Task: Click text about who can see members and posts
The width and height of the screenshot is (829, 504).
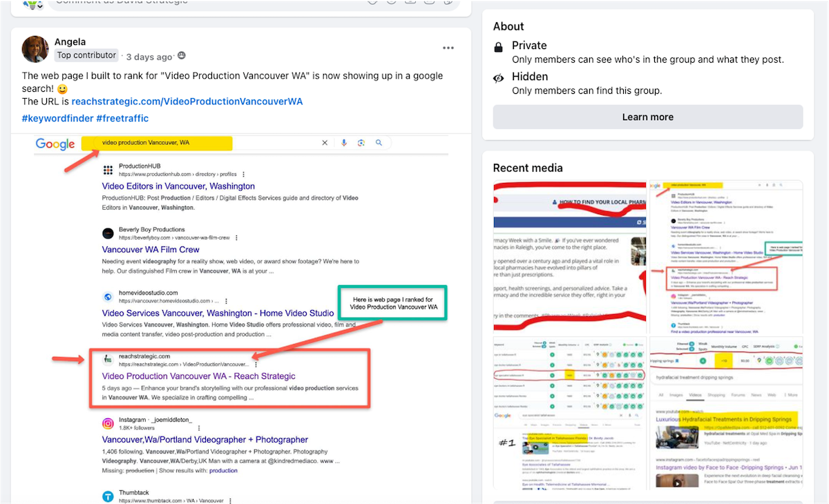Action: [x=648, y=59]
